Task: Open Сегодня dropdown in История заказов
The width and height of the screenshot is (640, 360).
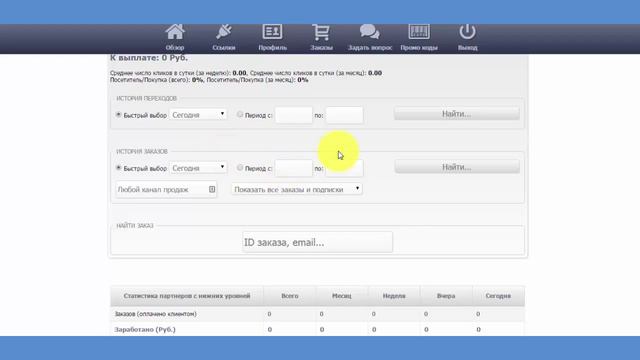Action: pyautogui.click(x=198, y=168)
